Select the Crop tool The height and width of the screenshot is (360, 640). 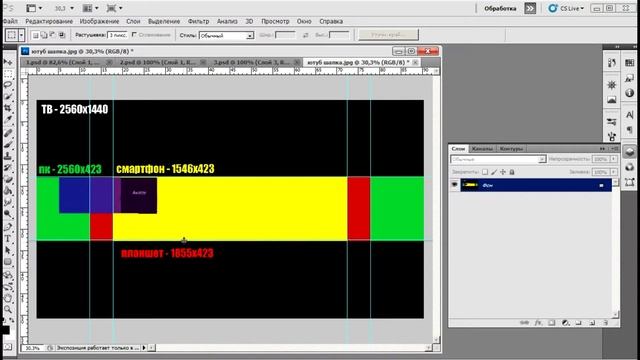pyautogui.click(x=8, y=108)
